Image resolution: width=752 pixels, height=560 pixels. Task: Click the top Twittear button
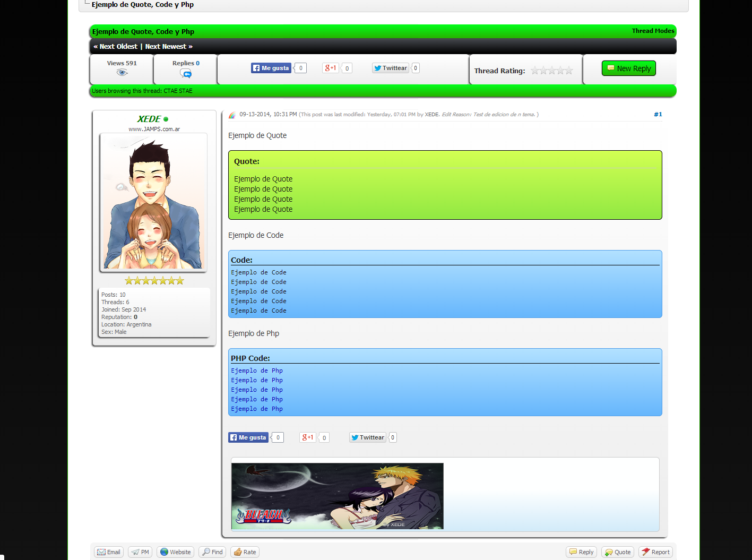390,68
